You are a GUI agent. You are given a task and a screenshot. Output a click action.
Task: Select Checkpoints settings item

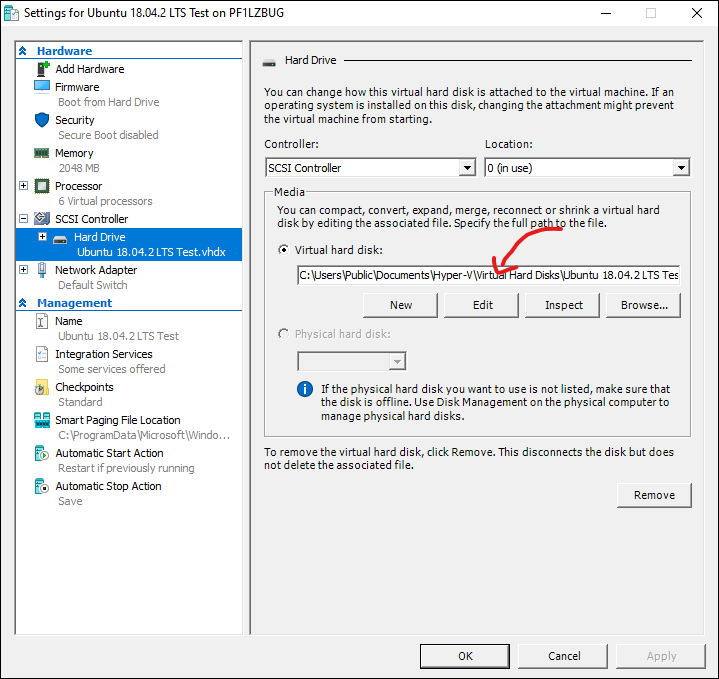coord(84,387)
